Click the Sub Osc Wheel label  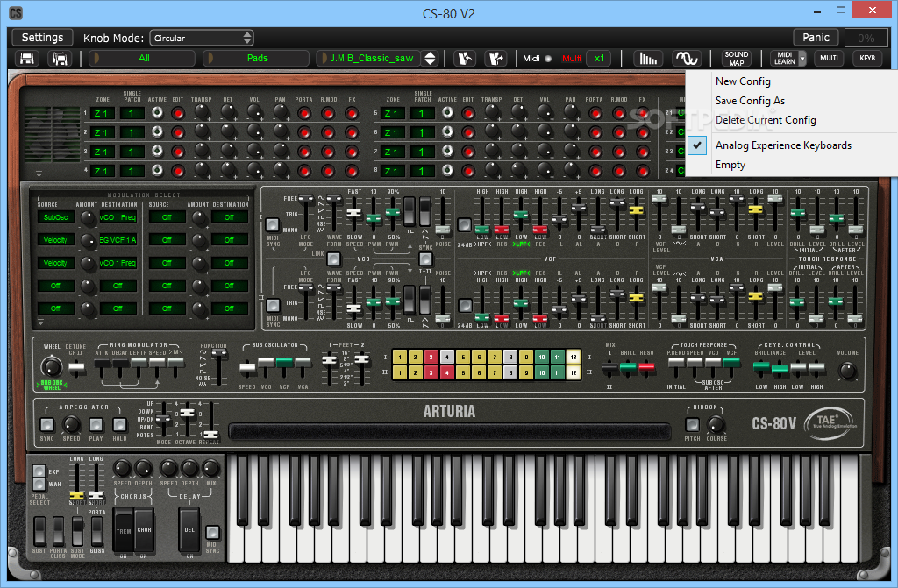[x=52, y=385]
